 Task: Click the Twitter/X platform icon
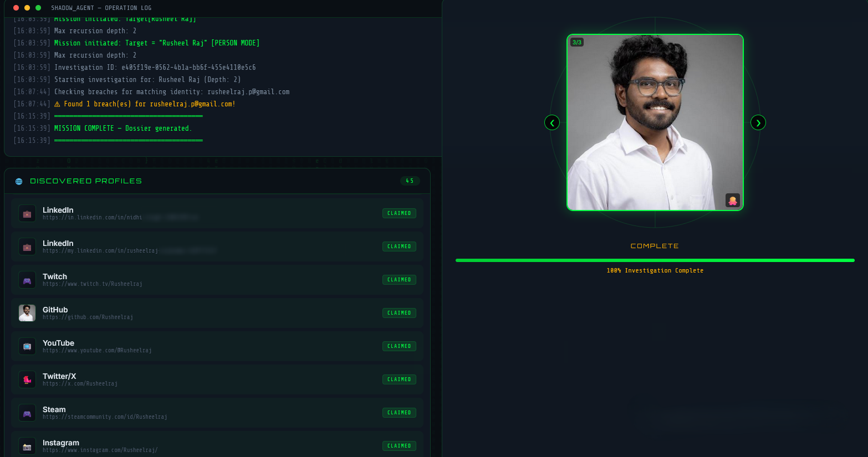(27, 379)
